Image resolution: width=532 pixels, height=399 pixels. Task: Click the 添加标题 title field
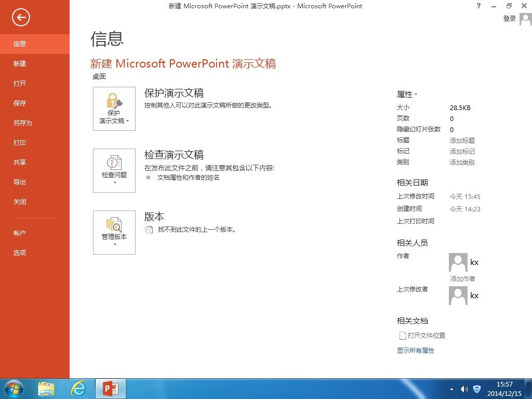(x=462, y=140)
